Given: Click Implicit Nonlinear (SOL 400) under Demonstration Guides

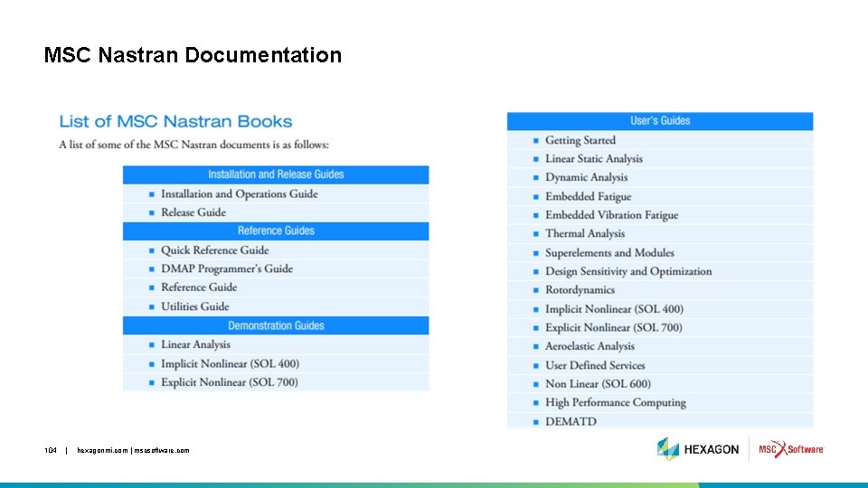Looking at the screenshot, I should click(230, 363).
